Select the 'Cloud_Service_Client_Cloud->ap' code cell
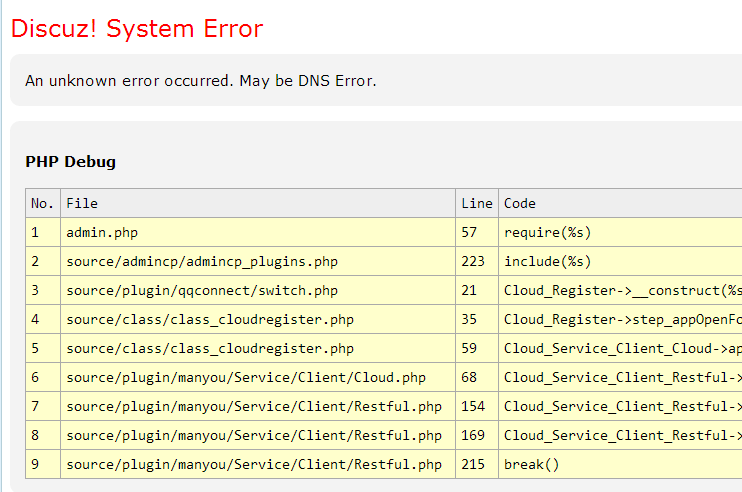 point(620,348)
